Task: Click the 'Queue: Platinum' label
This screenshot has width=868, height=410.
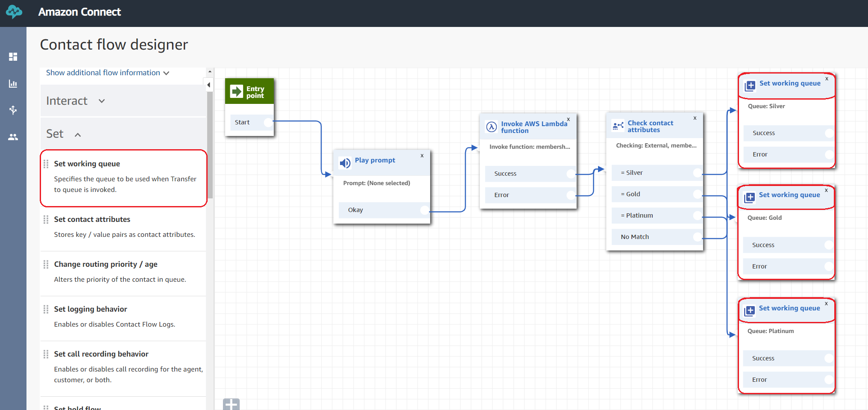Action: pos(771,331)
